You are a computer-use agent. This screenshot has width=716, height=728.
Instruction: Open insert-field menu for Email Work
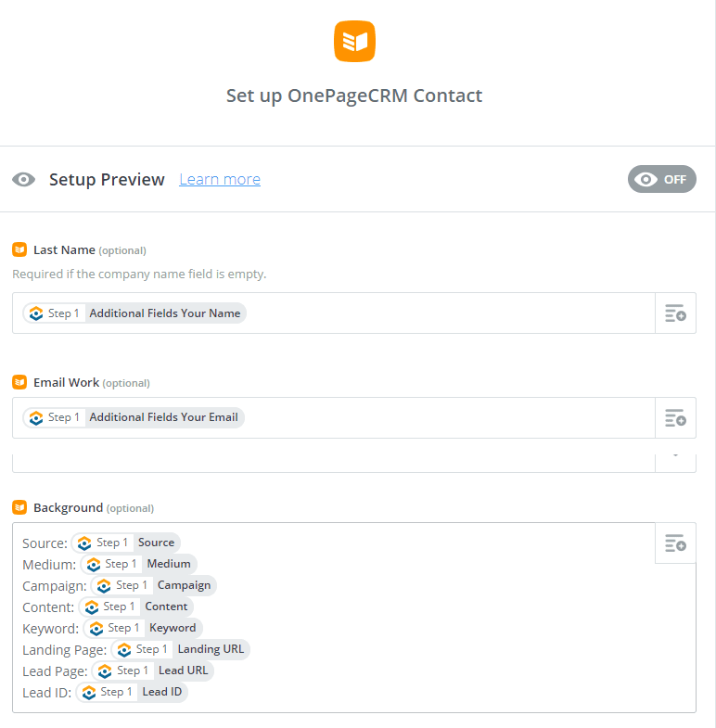675,417
